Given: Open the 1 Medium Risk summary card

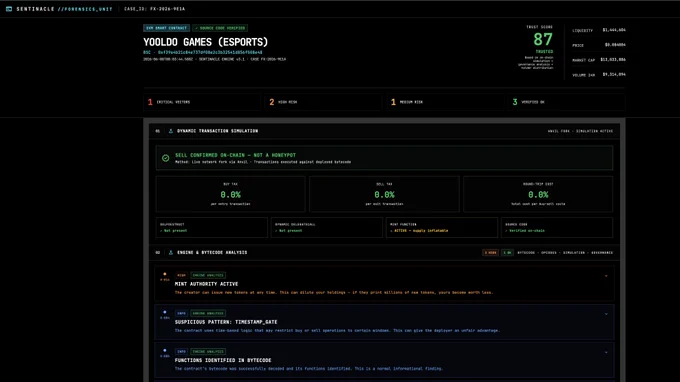Looking at the screenshot, I should point(445,102).
